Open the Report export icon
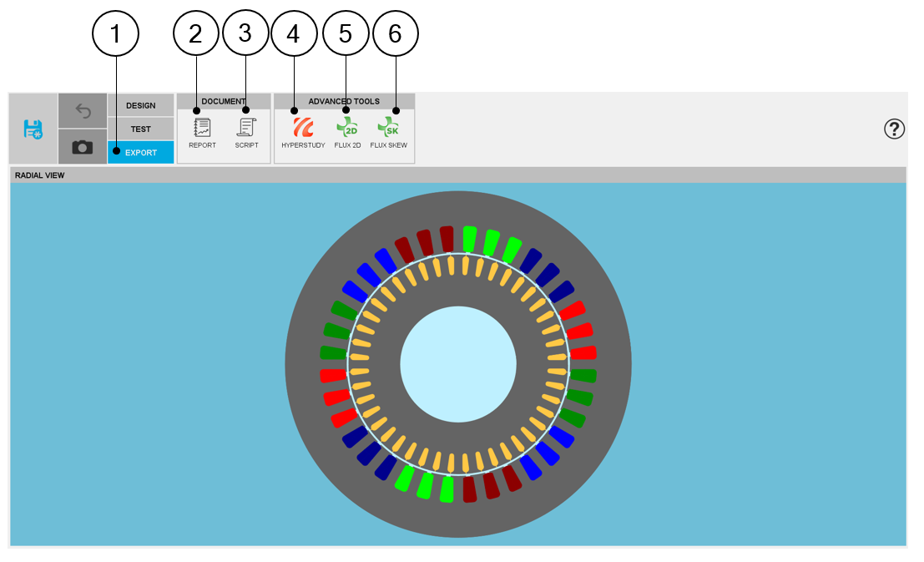This screenshot has height=562, width=924. tap(202, 129)
